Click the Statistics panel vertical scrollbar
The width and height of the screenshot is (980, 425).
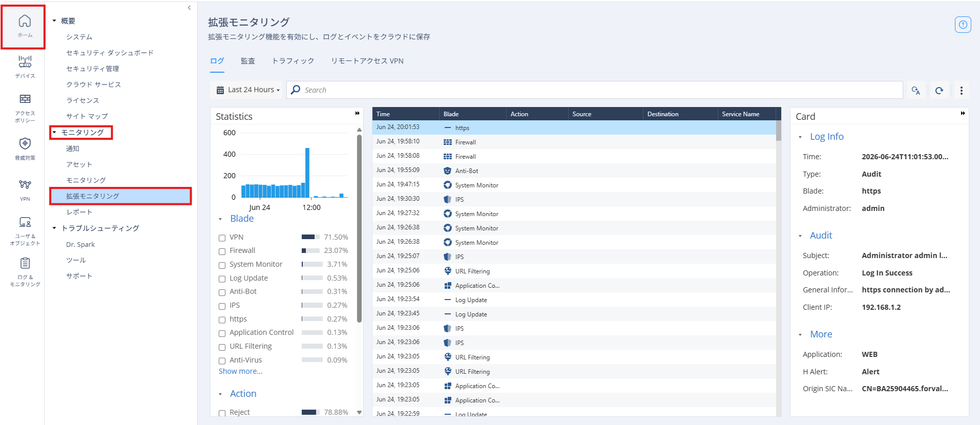click(x=359, y=228)
